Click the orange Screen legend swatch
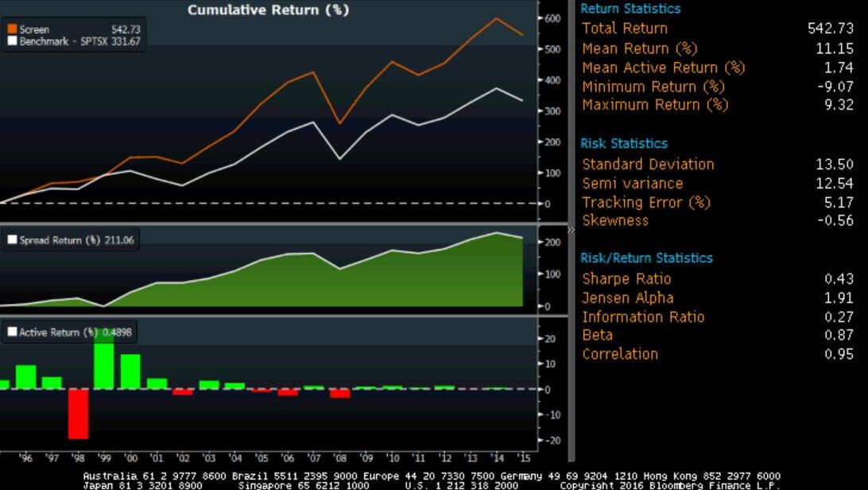This screenshot has height=490, width=868. 12,29
